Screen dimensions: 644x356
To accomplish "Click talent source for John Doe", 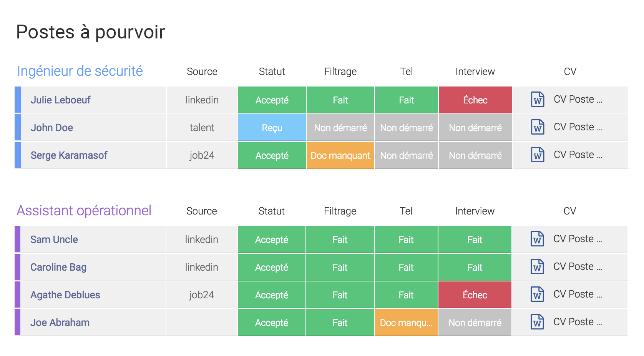I will (202, 128).
